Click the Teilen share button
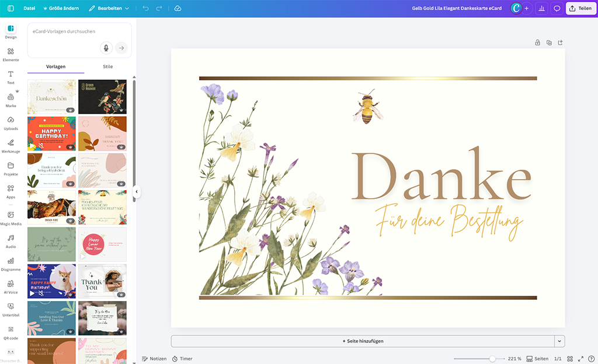 tap(581, 8)
